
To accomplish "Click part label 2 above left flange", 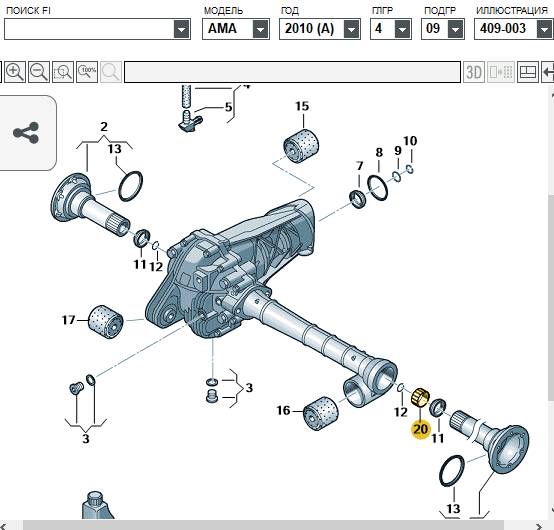I will [104, 126].
